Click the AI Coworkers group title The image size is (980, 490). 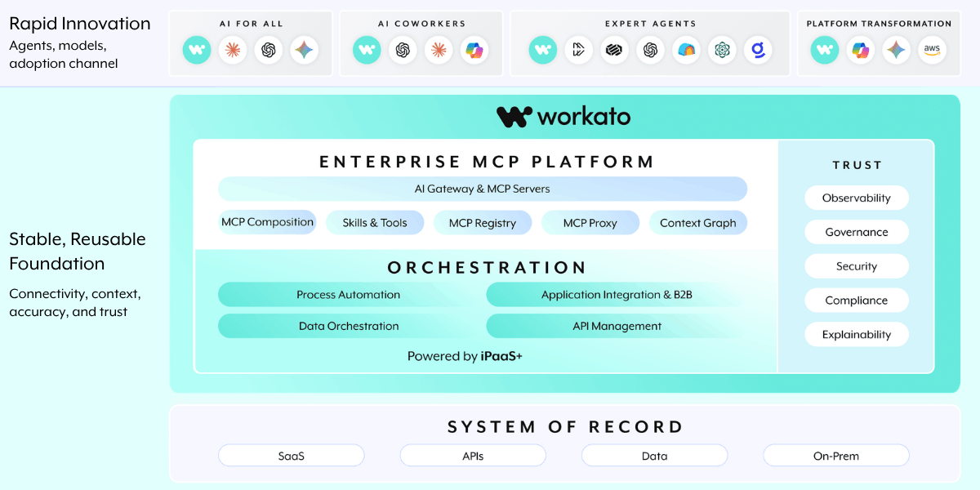421,24
